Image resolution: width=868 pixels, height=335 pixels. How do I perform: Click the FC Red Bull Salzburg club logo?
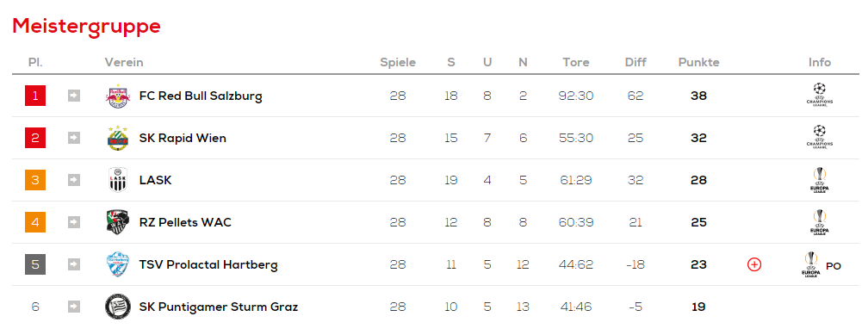(117, 96)
